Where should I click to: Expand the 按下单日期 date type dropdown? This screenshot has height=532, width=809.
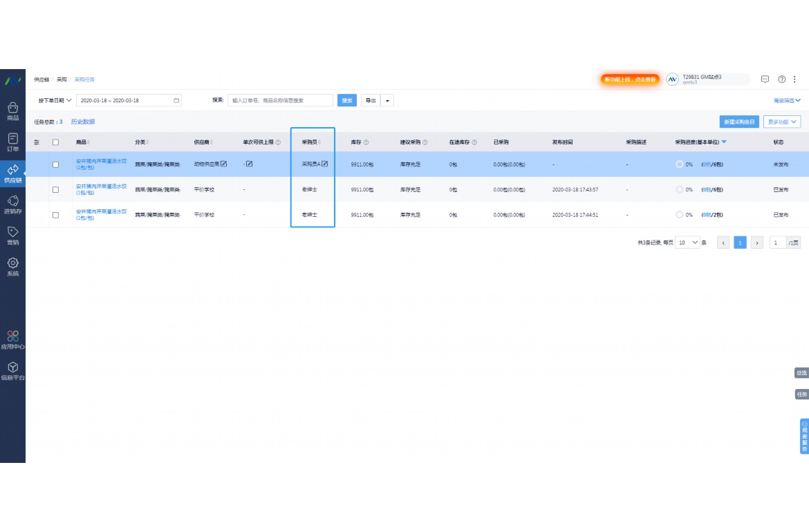55,100
